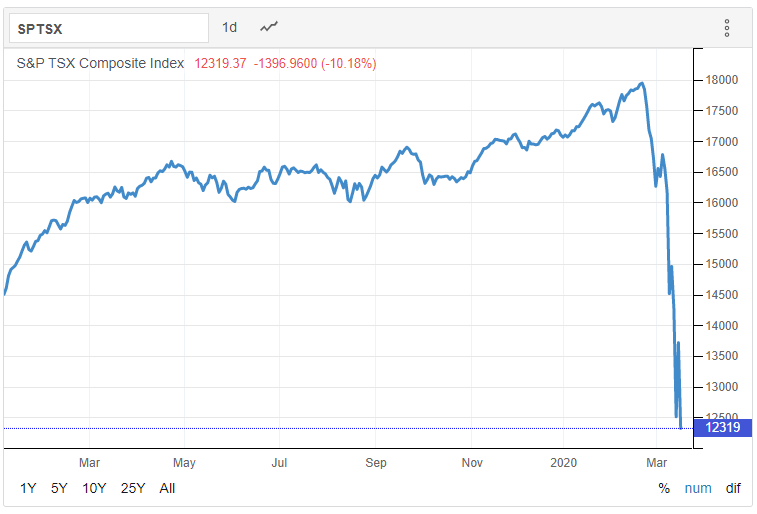Select the 10Y time range
The height and width of the screenshot is (514, 757).
[94, 488]
